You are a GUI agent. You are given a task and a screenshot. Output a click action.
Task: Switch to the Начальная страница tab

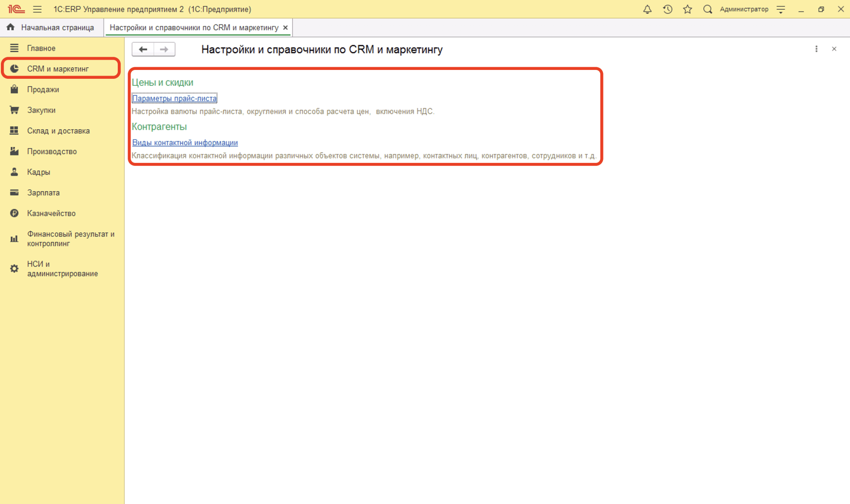click(x=57, y=27)
